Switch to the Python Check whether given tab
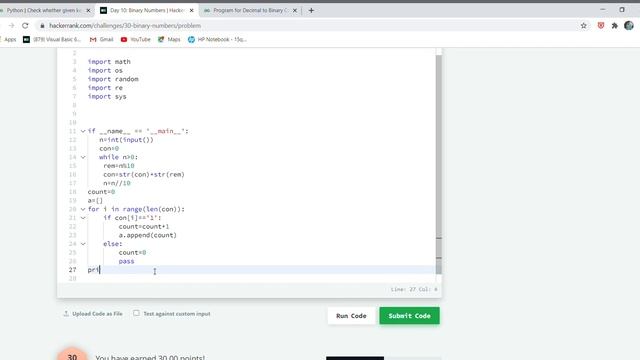Viewport: 640px width, 360px height. 45,10
